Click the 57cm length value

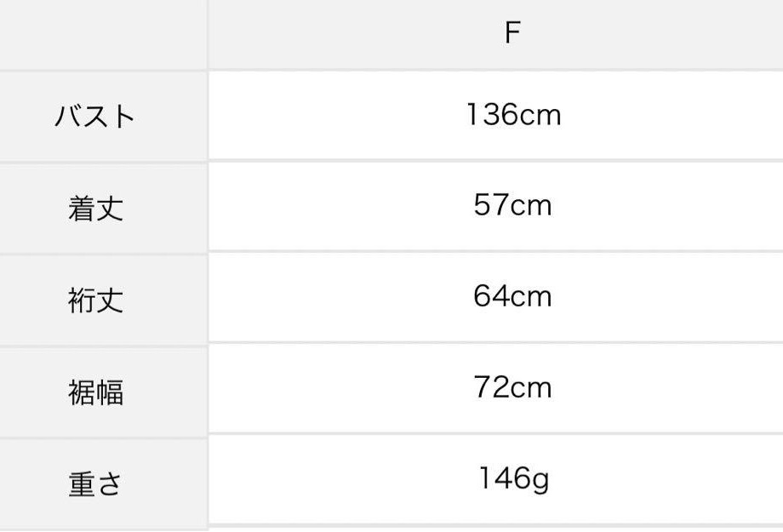click(513, 205)
